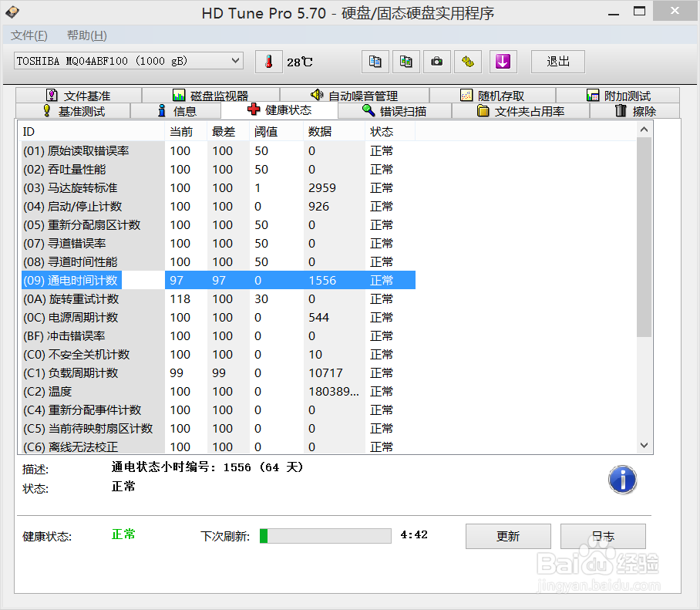
Task: Switch to the 错误扫描 tab
Action: tap(395, 111)
